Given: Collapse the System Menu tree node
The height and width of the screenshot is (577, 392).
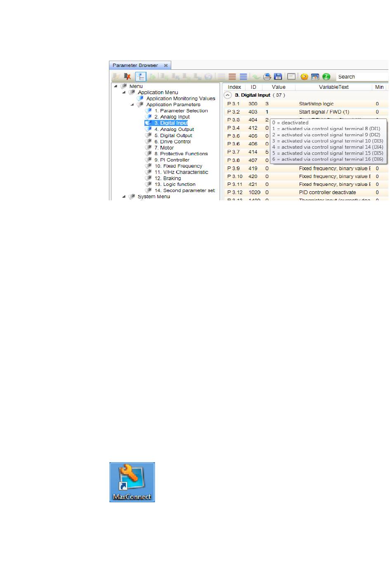Looking at the screenshot, I should point(124,197).
